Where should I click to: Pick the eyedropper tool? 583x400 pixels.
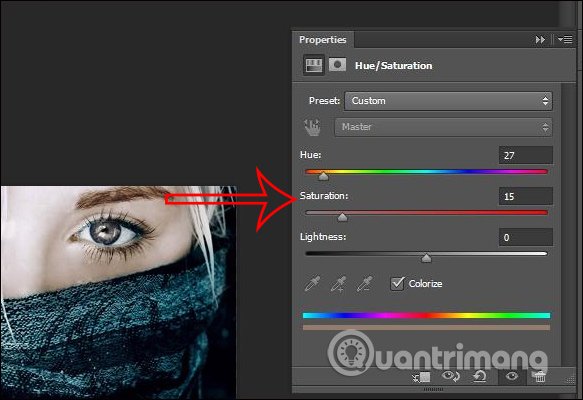[x=312, y=284]
